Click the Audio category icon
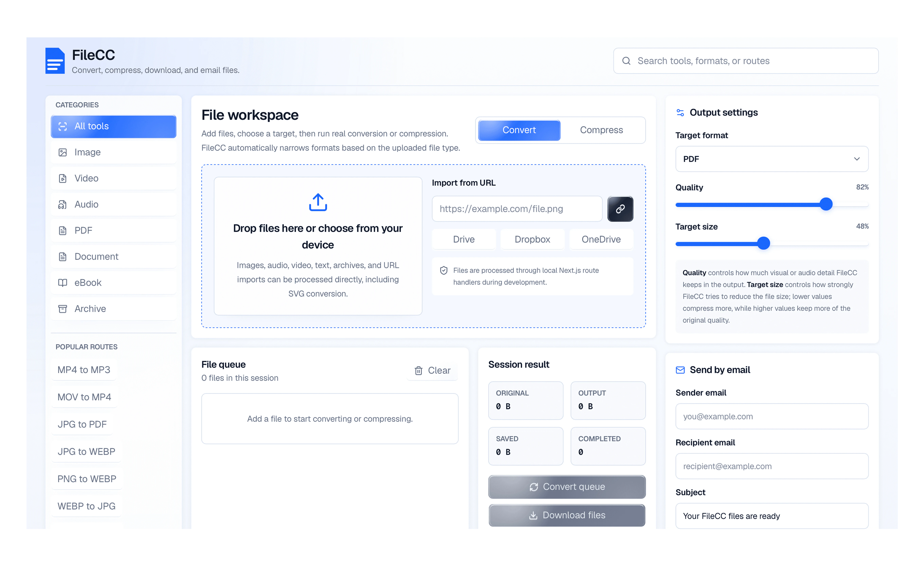The image size is (924, 566). coord(63,204)
